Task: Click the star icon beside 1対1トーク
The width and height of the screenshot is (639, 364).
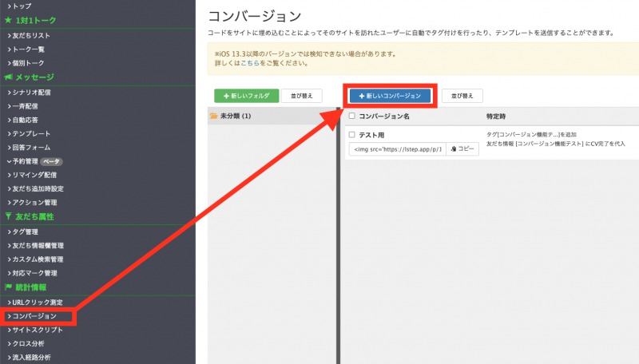Action: tap(8, 20)
